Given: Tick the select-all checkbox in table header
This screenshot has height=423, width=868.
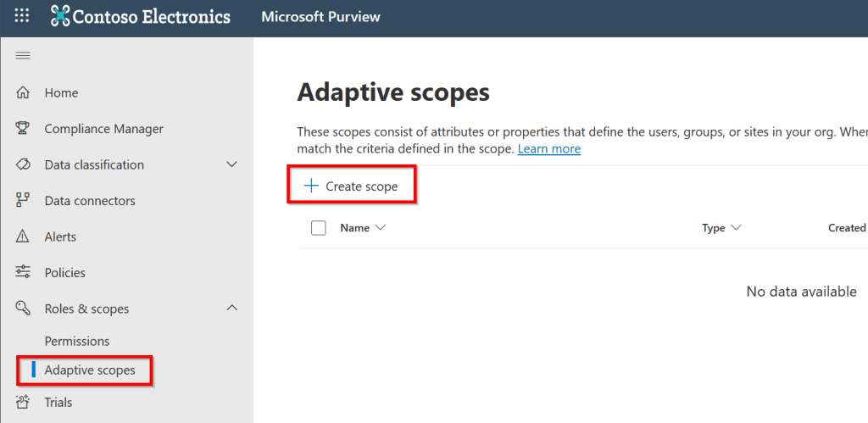Looking at the screenshot, I should coord(319,228).
